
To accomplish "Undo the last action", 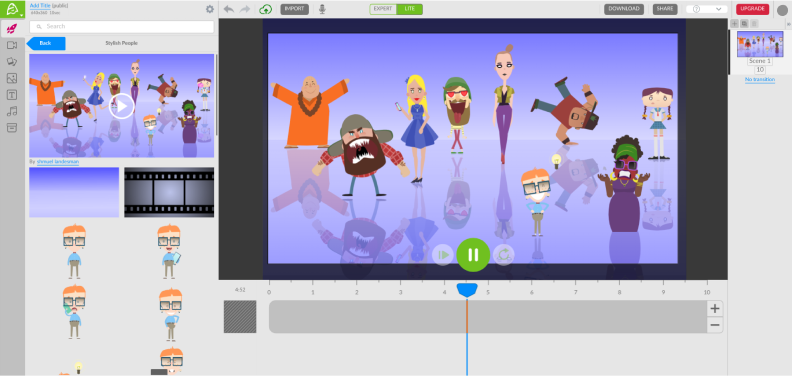I will click(229, 9).
